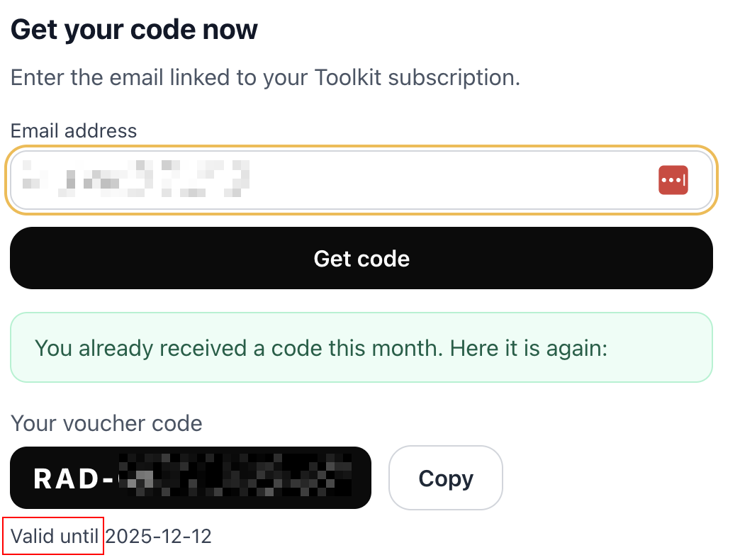The width and height of the screenshot is (740, 560).
Task: Click the pixelated part of the voucher code
Action: tap(234, 477)
